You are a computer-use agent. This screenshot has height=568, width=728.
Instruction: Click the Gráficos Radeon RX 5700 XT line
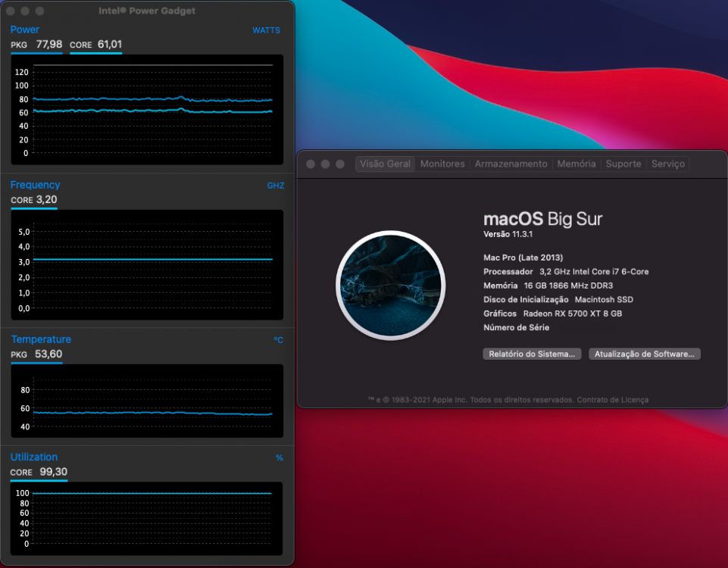pos(552,314)
